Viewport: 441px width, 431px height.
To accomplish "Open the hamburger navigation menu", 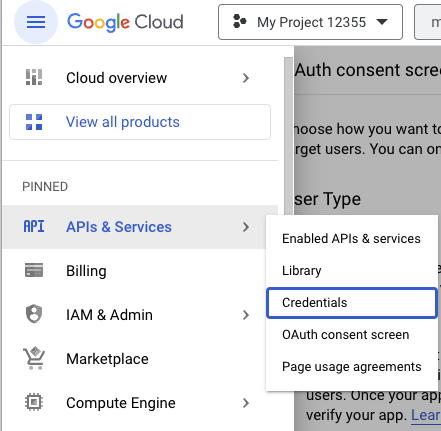I will (36, 22).
